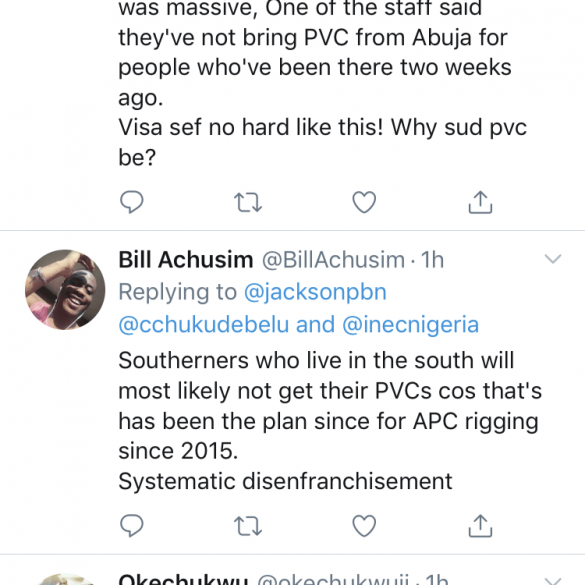The height and width of the screenshot is (585, 585).
Task: Open Okechukwu's avatar thumbnail
Action: click(66, 579)
